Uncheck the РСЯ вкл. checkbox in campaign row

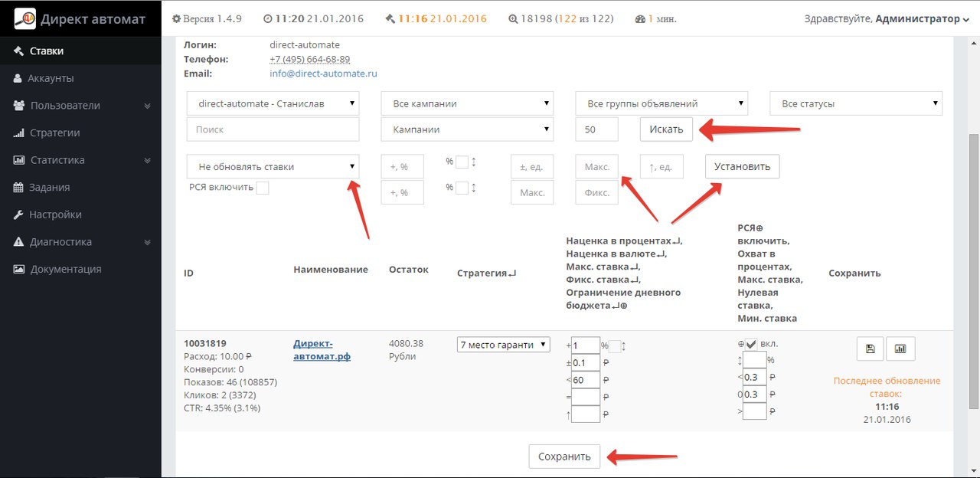point(750,345)
